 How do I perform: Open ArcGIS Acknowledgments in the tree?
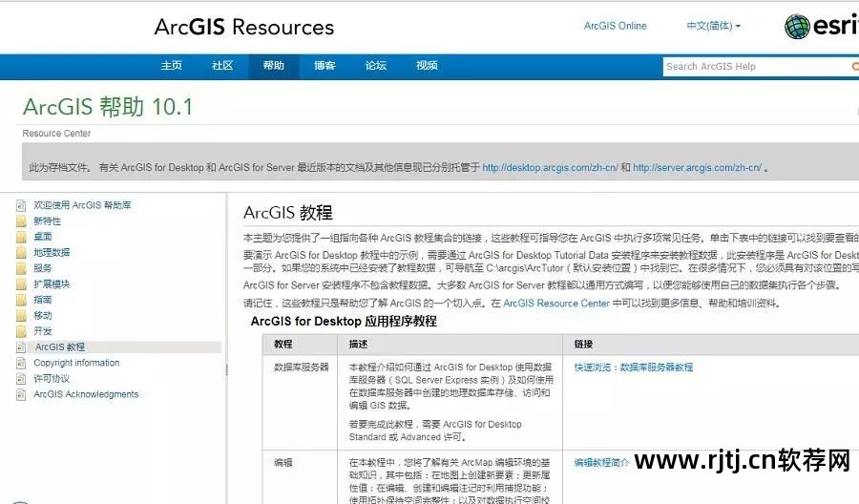[86, 394]
